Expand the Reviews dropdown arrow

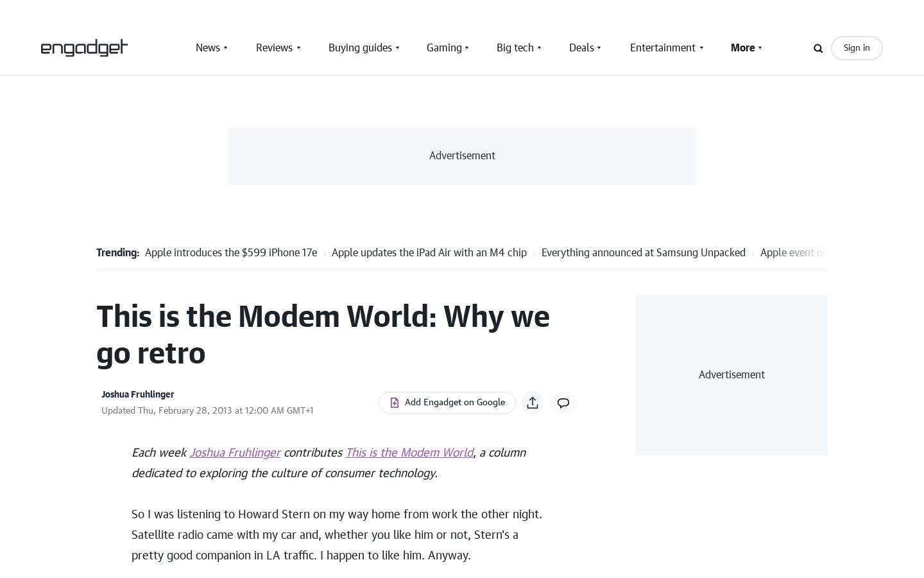tap(298, 48)
